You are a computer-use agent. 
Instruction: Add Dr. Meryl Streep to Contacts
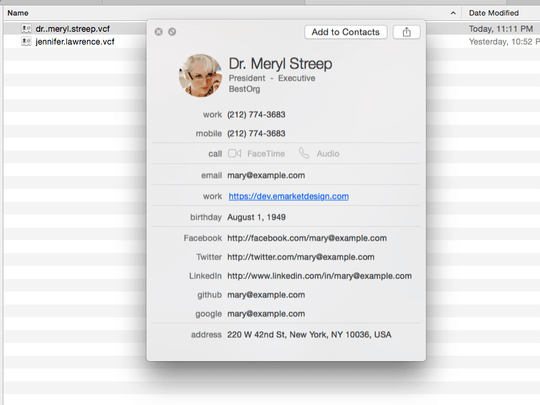click(x=346, y=32)
